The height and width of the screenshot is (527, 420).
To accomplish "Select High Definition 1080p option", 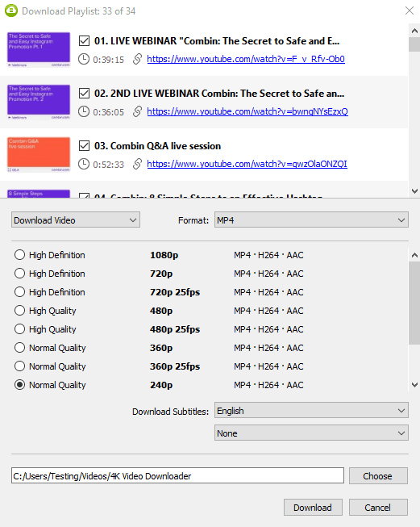I will click(x=20, y=255).
